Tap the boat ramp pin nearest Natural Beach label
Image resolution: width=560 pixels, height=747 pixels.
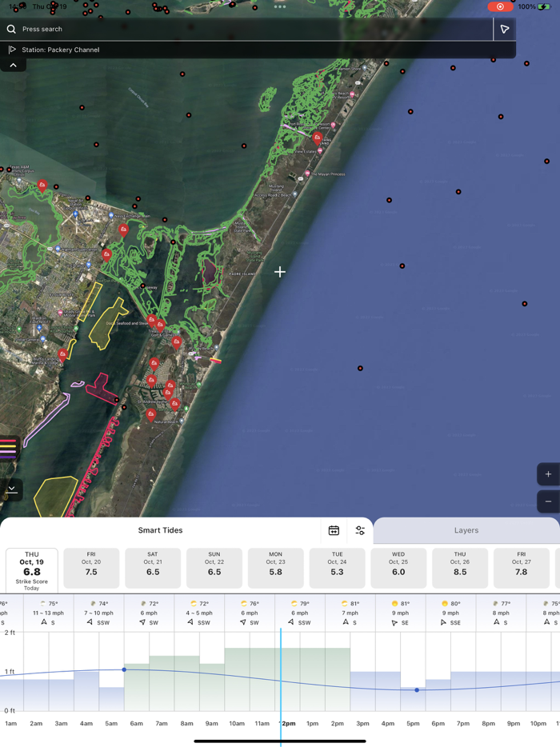[x=150, y=415]
